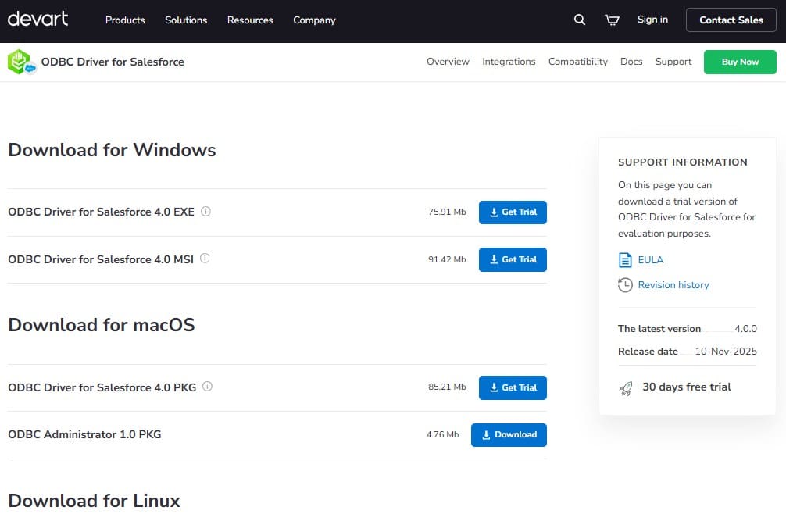Click Get Trial for the 4.0 EXE installer
Screen dimensions: 786x532
click(513, 212)
